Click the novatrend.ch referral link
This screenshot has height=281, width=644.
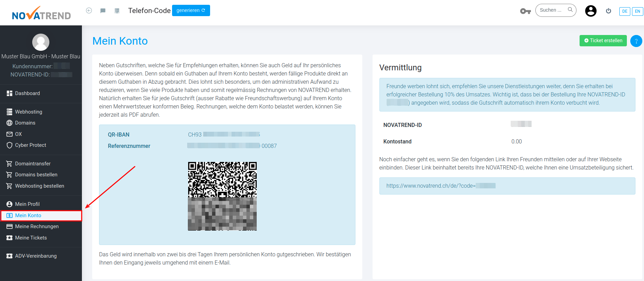point(441,186)
